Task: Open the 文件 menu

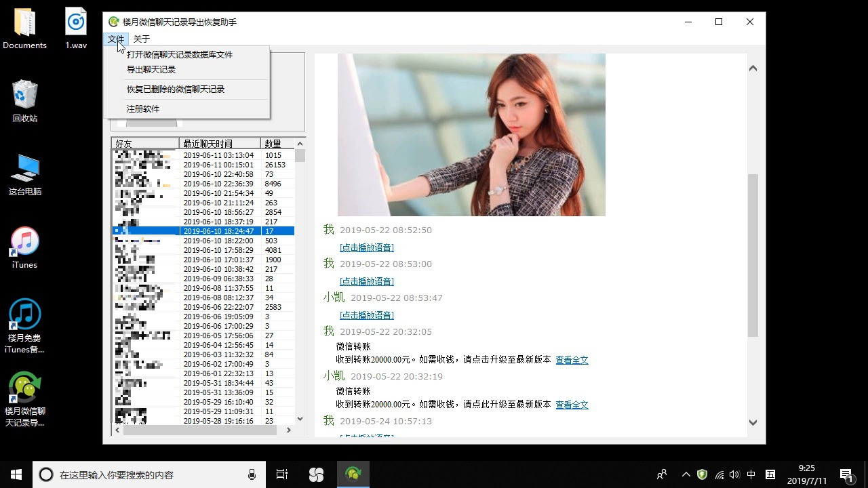Action: click(x=116, y=39)
